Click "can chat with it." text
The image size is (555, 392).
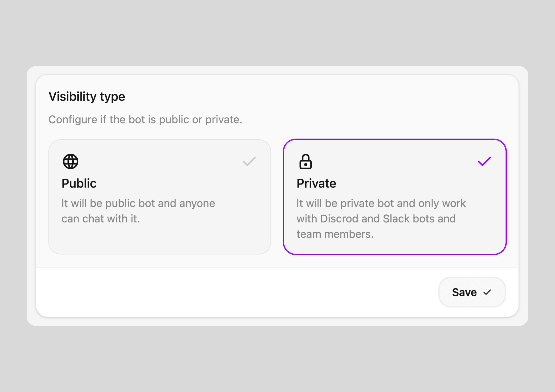101,219
